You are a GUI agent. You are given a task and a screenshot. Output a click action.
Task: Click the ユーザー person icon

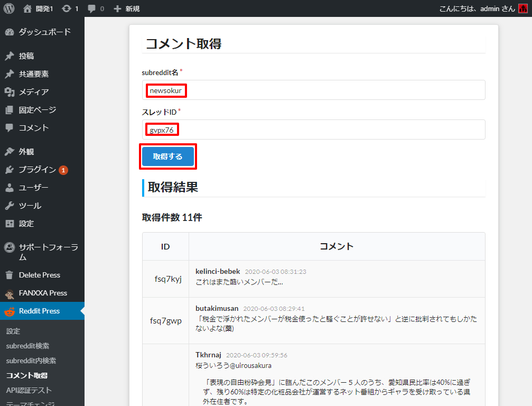pyautogui.click(x=10, y=187)
